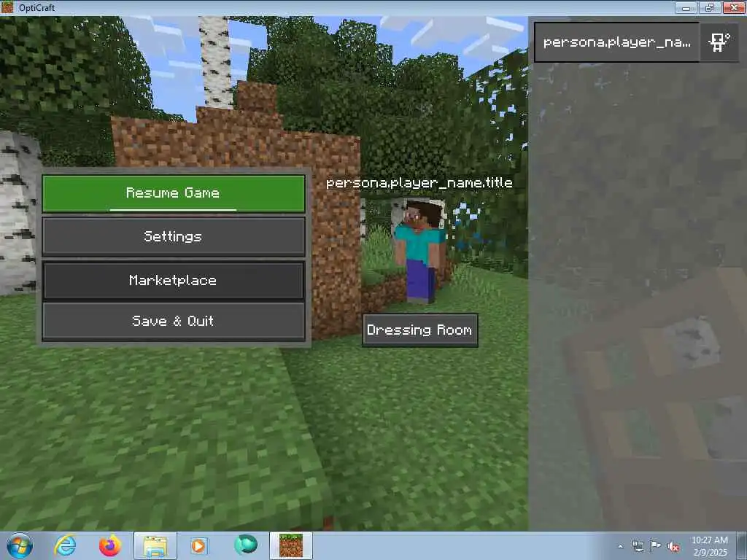Screen dimensions: 747x560
Task: Open the Windows Start menu
Action: tap(20, 545)
